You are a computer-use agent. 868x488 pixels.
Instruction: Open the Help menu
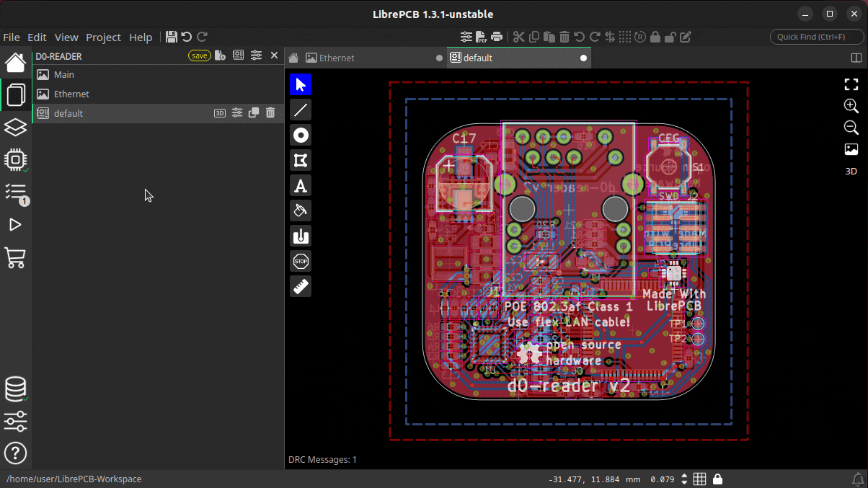tap(141, 37)
